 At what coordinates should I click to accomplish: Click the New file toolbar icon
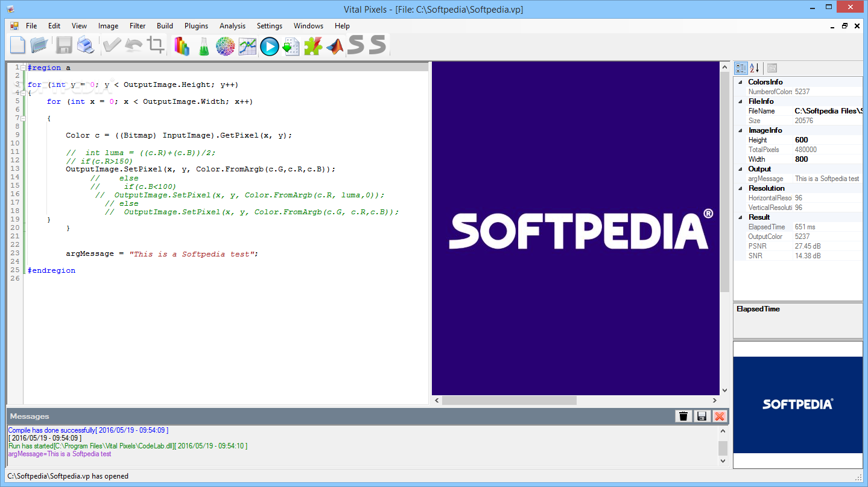click(17, 46)
